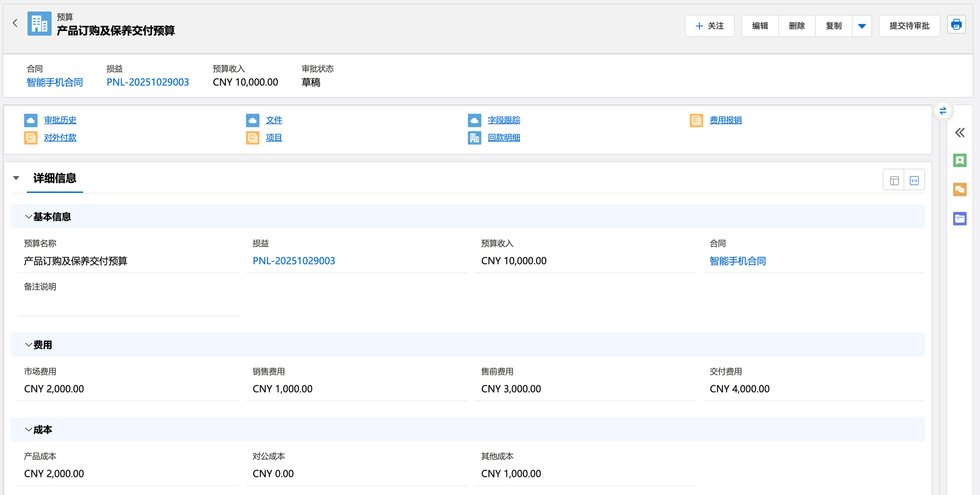Screen dimensions: 980x495
Task: Open the orange chat sidebar icon
Action: pyautogui.click(x=959, y=190)
